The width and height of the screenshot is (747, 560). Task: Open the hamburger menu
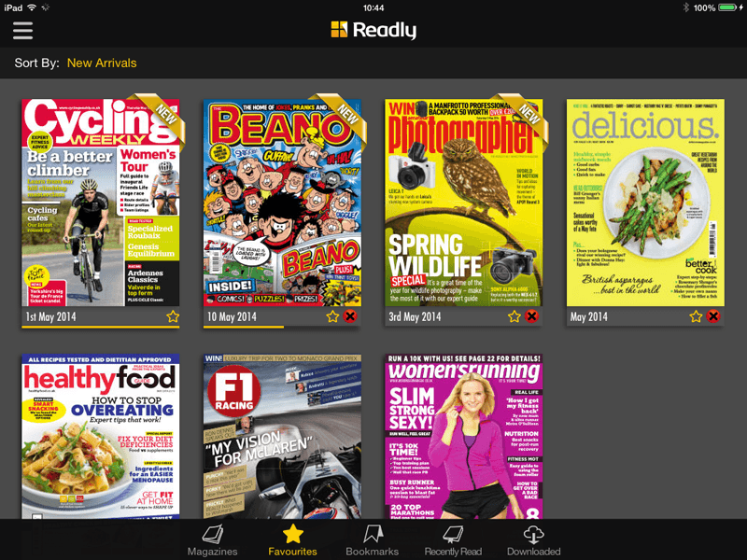click(x=22, y=31)
